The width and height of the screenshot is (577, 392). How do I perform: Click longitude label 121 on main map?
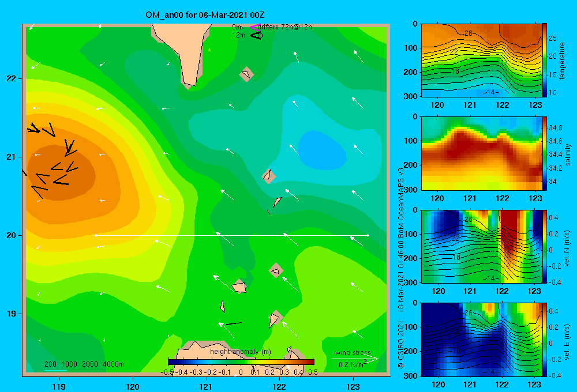tap(206, 386)
